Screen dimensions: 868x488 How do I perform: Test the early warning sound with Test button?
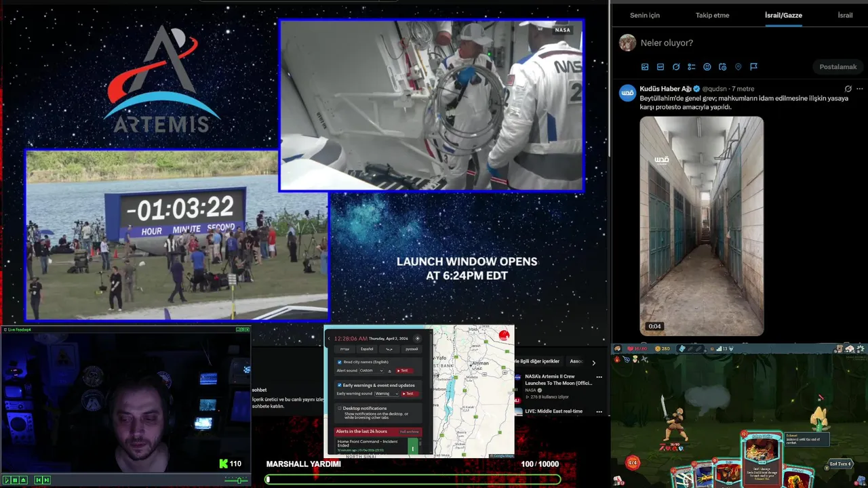[x=410, y=394]
